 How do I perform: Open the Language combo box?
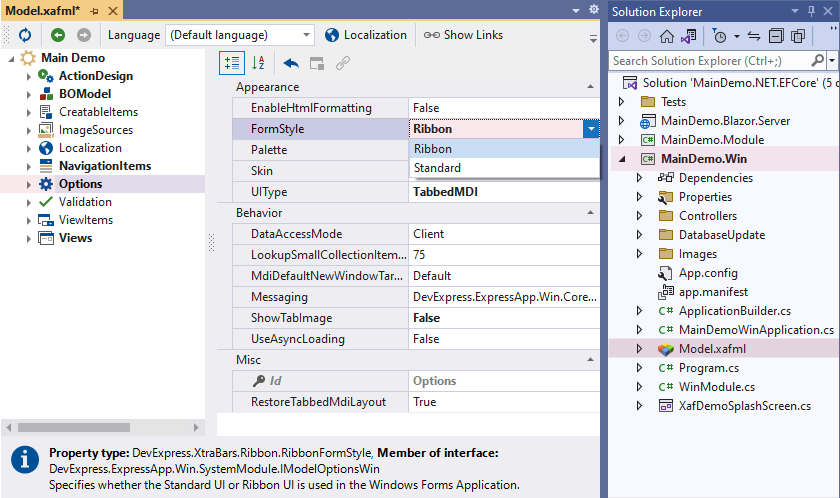click(x=239, y=35)
